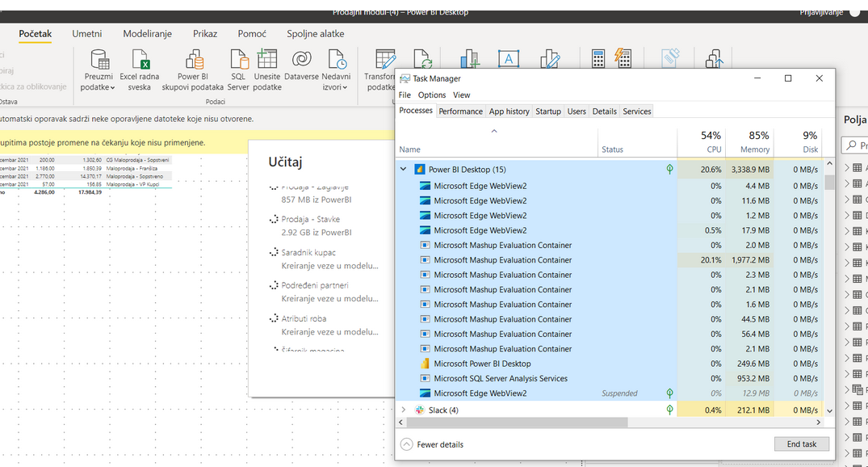Click search icon in Polja pane
The image size is (868, 467).
click(851, 145)
